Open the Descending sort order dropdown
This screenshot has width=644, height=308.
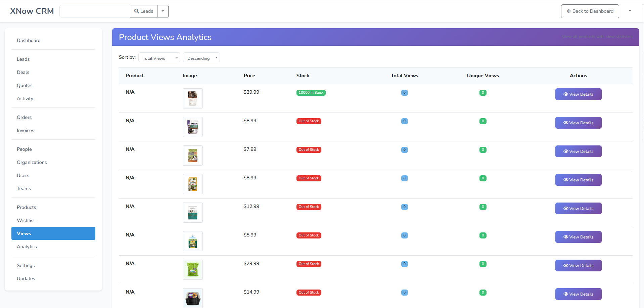coord(201,57)
